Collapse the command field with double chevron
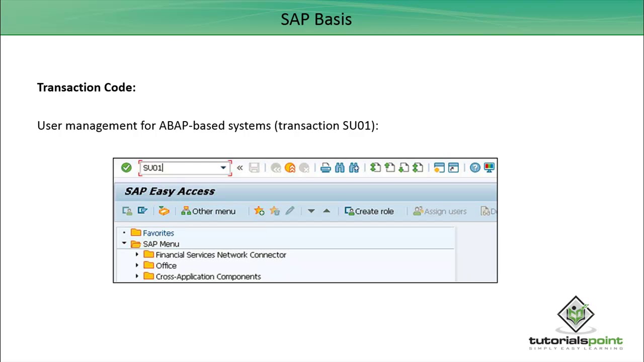The height and width of the screenshot is (362, 644). [x=240, y=168]
